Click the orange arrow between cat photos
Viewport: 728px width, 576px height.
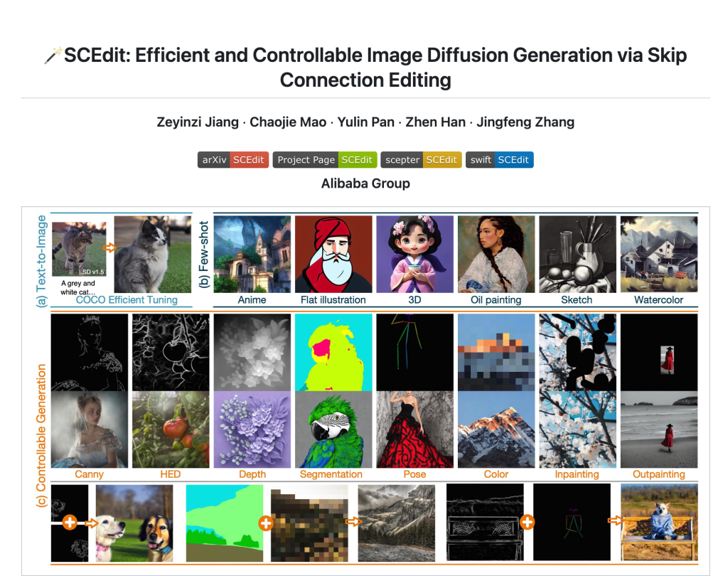(x=109, y=247)
